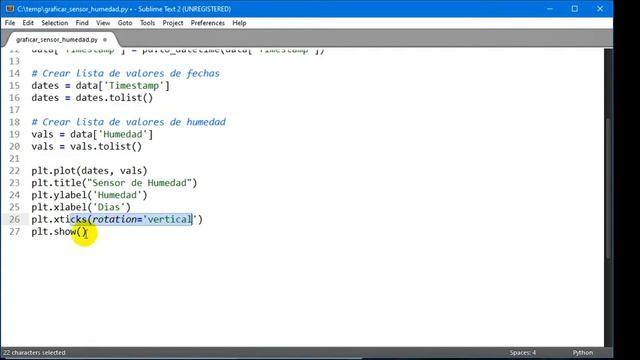Image resolution: width=640 pixels, height=360 pixels.
Task: Open the Python syntax selector
Action: pyautogui.click(x=582, y=353)
